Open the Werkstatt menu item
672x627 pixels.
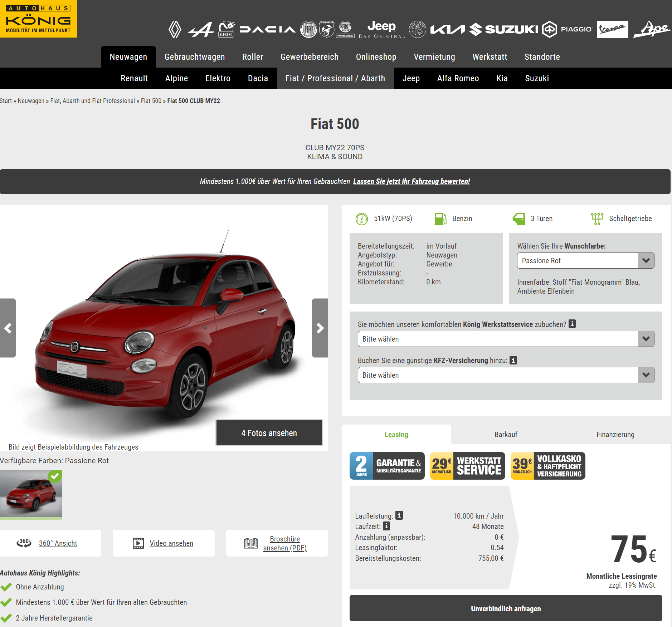point(490,57)
